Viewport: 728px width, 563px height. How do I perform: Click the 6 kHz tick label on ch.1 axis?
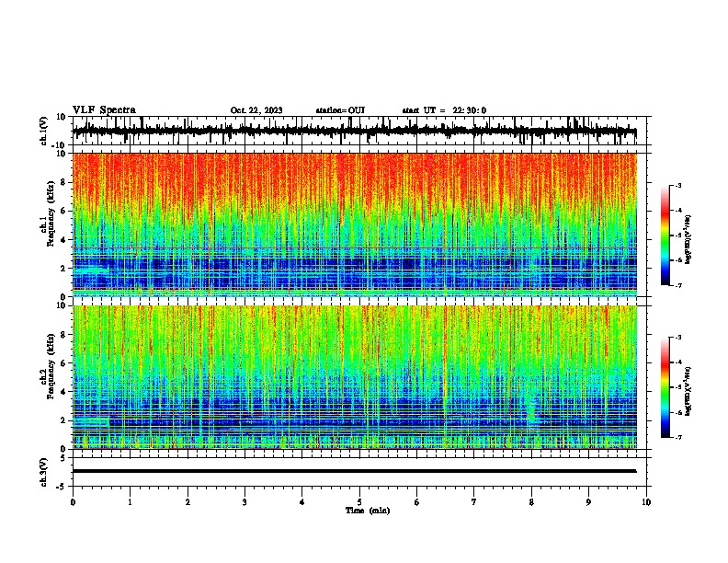point(63,211)
